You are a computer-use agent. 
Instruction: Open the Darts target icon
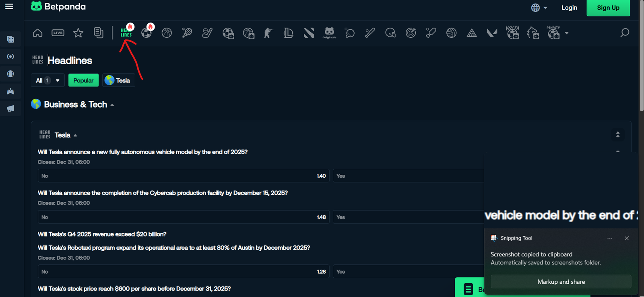coord(411,33)
